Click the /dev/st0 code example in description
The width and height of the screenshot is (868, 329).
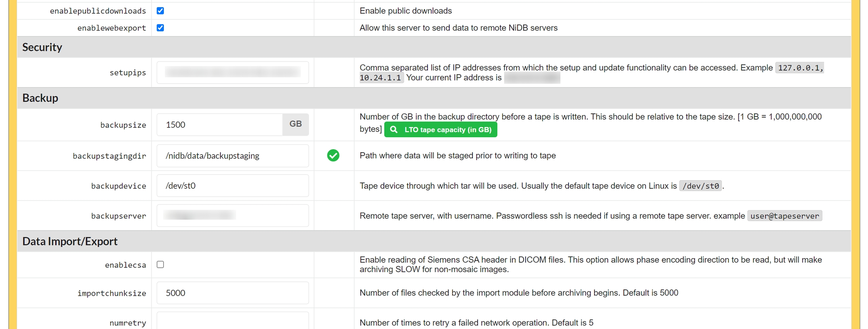coord(700,186)
